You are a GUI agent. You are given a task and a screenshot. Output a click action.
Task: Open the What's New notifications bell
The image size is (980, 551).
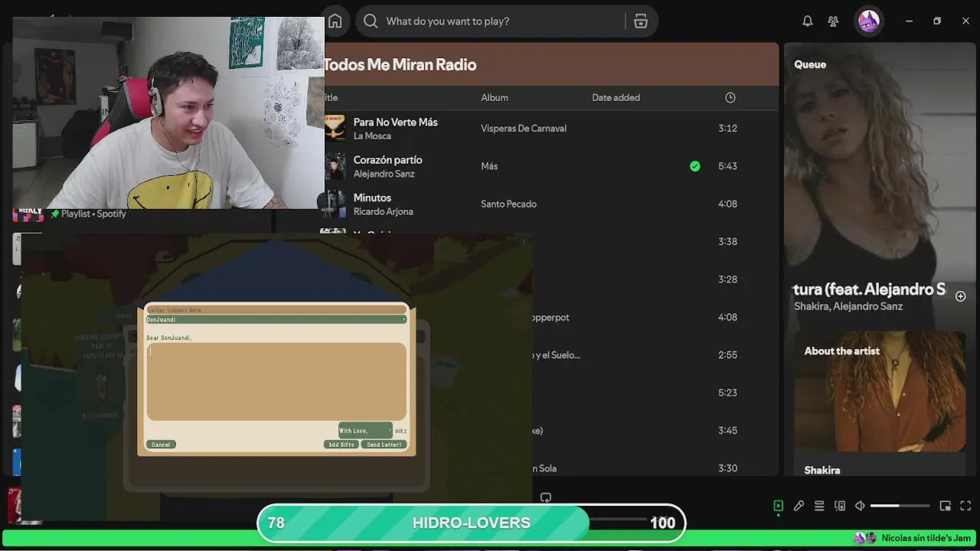point(807,21)
